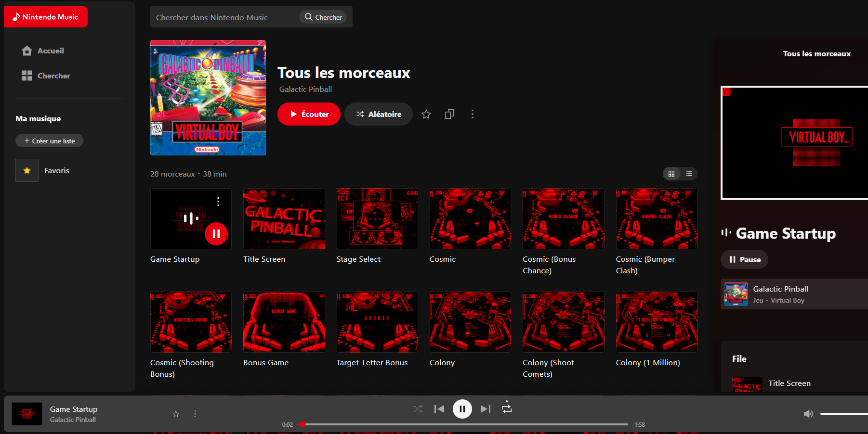Image resolution: width=868 pixels, height=434 pixels.
Task: Skip to next track
Action: tap(486, 409)
